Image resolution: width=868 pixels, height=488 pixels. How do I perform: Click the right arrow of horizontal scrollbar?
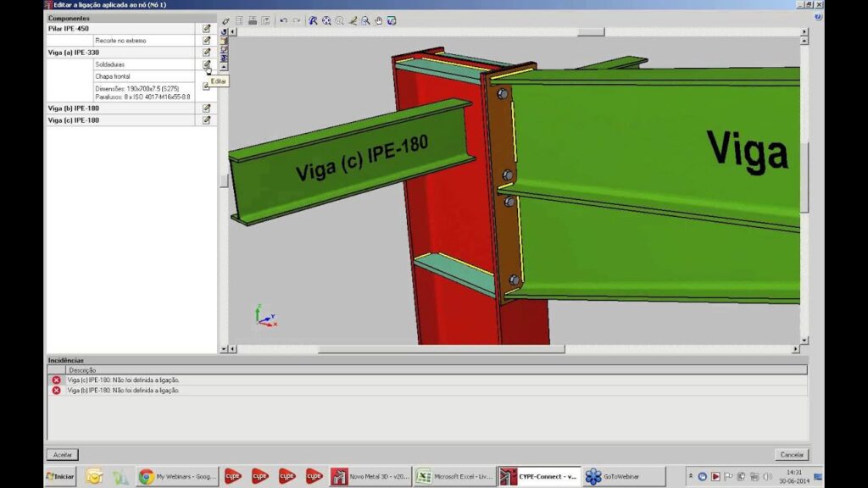[795, 349]
